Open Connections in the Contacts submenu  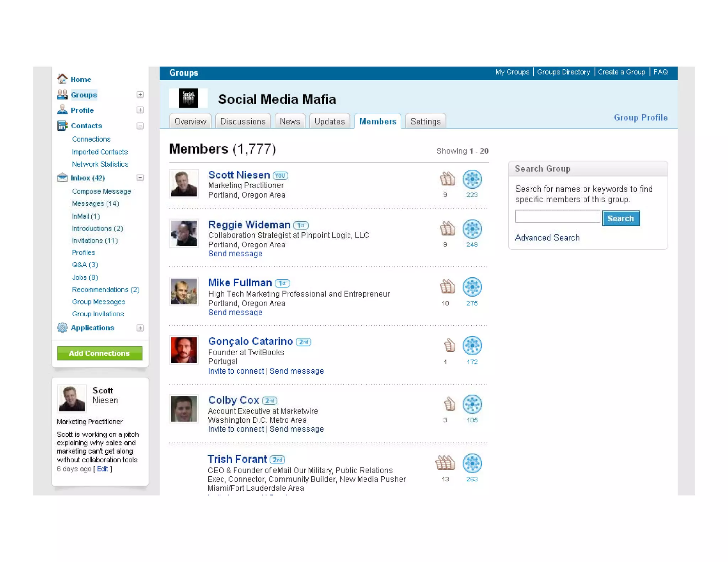pos(91,139)
